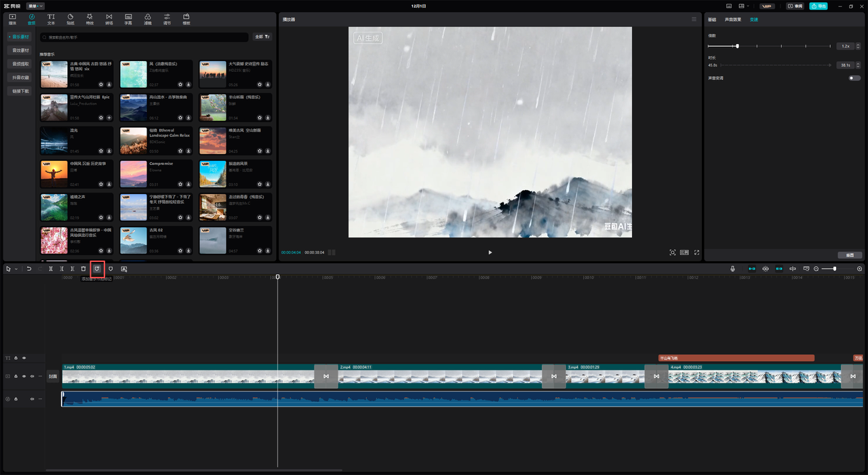Open the 特效 (Effects) panel

(x=90, y=18)
